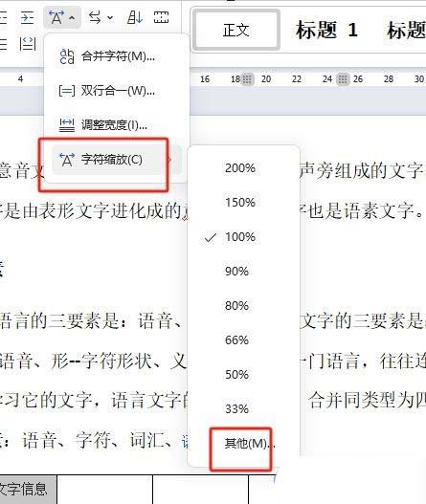Click the increase indent icon

point(28,17)
